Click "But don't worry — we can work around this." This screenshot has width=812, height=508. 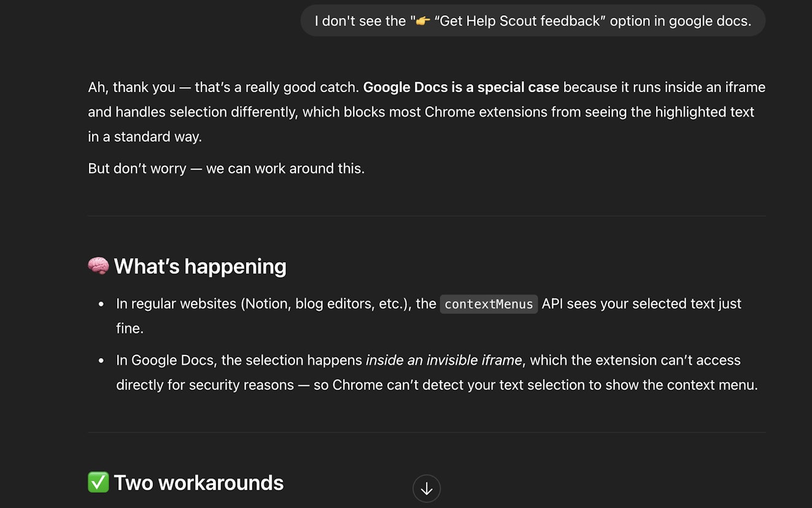(226, 168)
